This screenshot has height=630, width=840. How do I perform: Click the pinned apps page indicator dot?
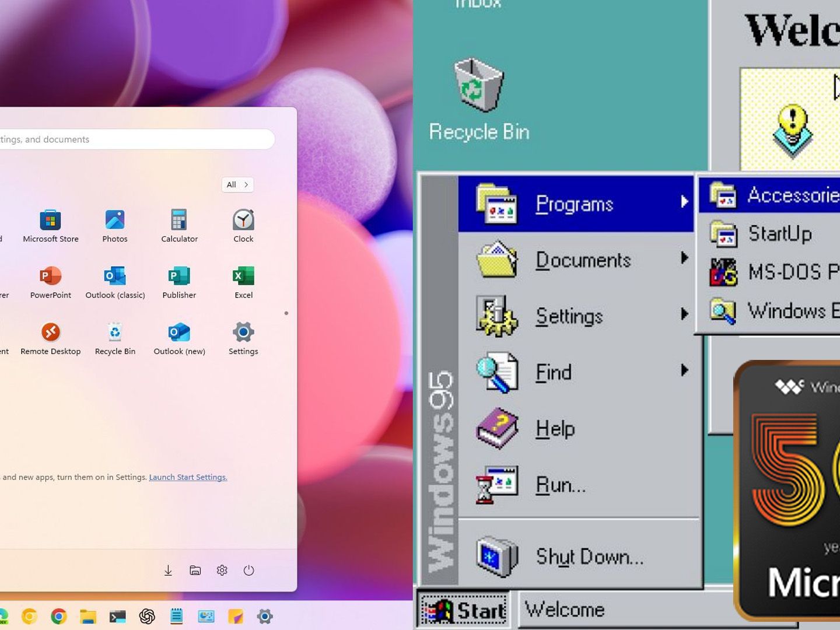click(x=286, y=313)
